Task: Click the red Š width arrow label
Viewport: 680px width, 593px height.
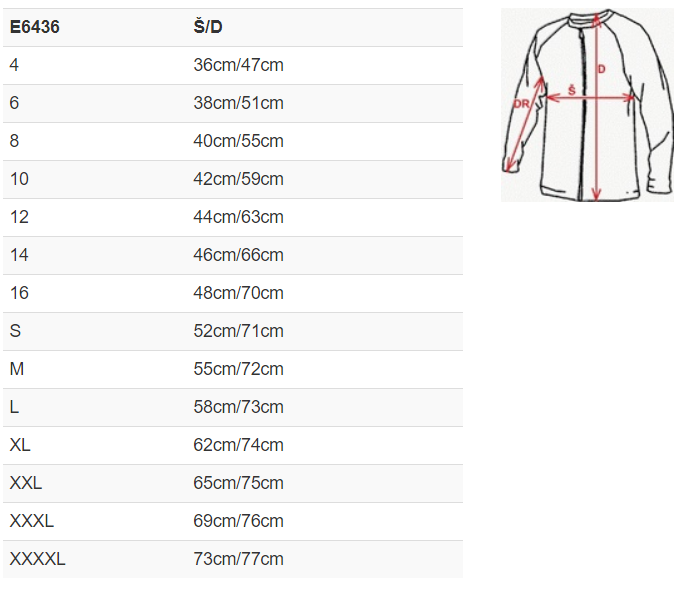Action: click(x=572, y=90)
